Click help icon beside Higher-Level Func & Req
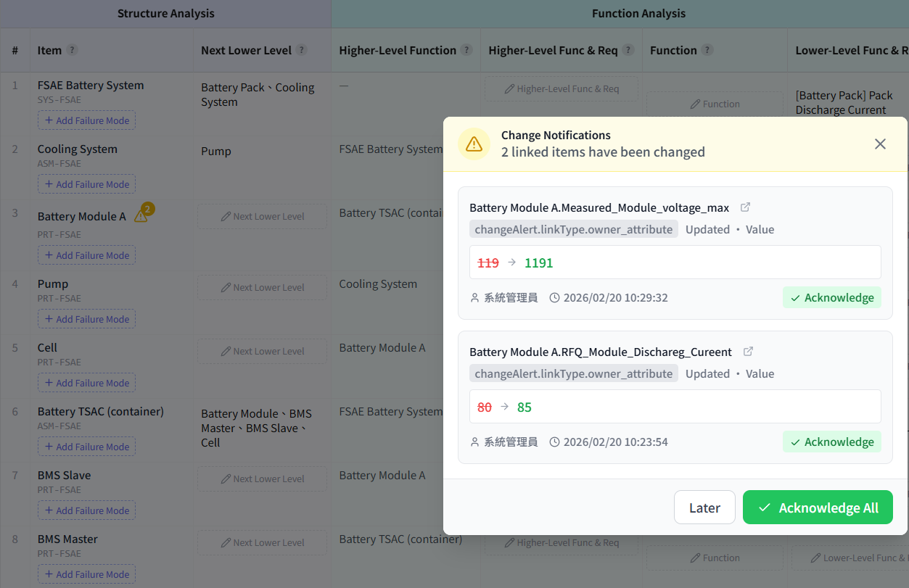The image size is (909, 588). pyautogui.click(x=628, y=50)
